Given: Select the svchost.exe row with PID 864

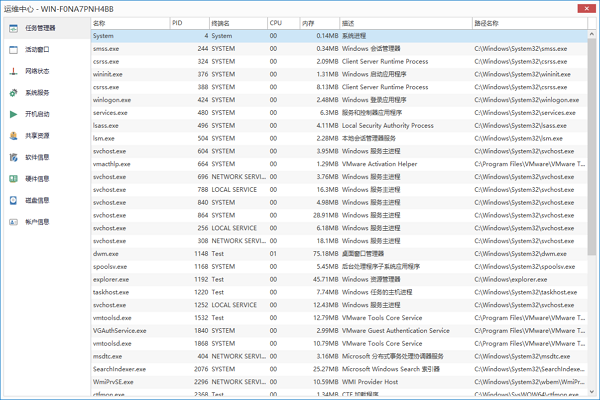Looking at the screenshot, I should click(339, 216).
